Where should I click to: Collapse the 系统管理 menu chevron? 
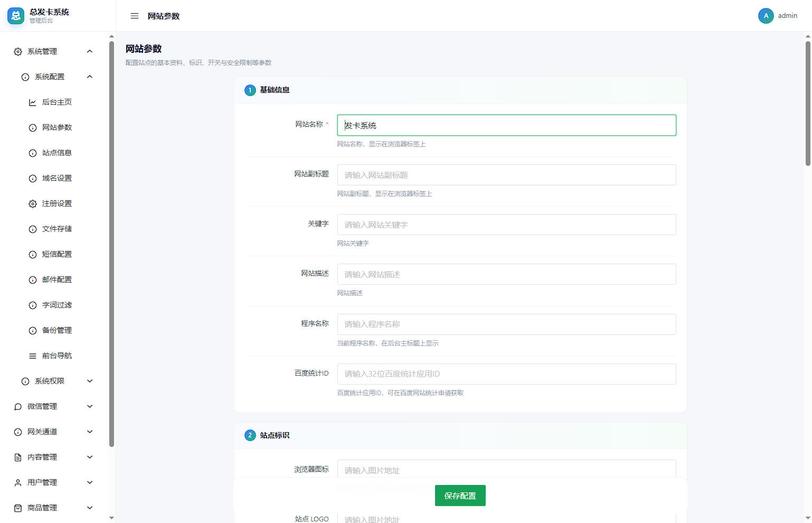pos(90,51)
